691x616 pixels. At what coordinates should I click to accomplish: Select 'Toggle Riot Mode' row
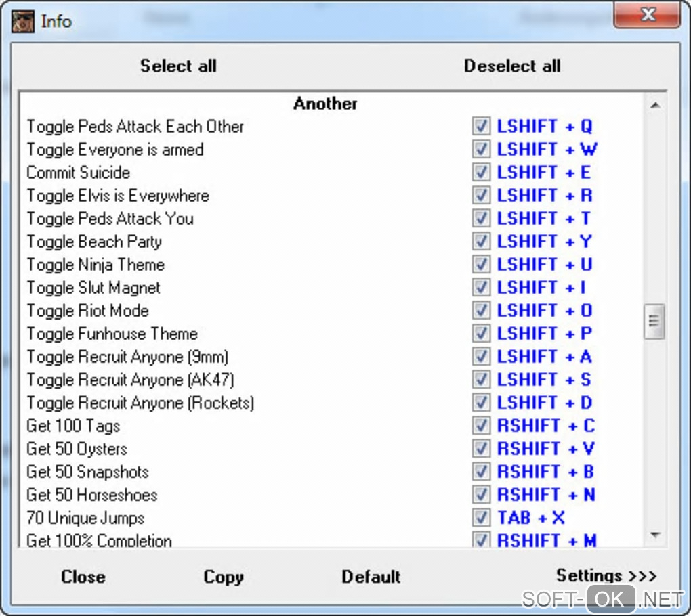87,311
